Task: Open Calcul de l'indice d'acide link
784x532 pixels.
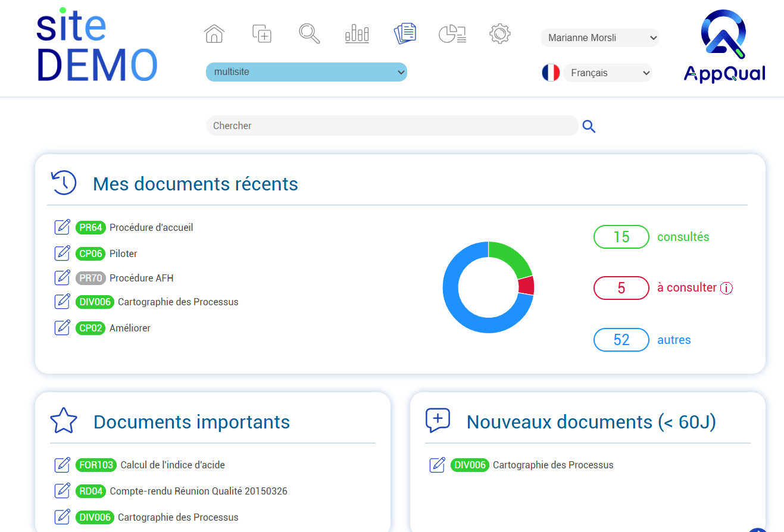Action: click(x=173, y=465)
